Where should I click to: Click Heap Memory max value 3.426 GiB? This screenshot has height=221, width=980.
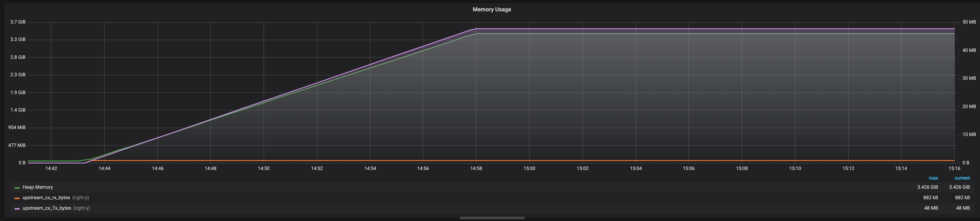(927, 187)
